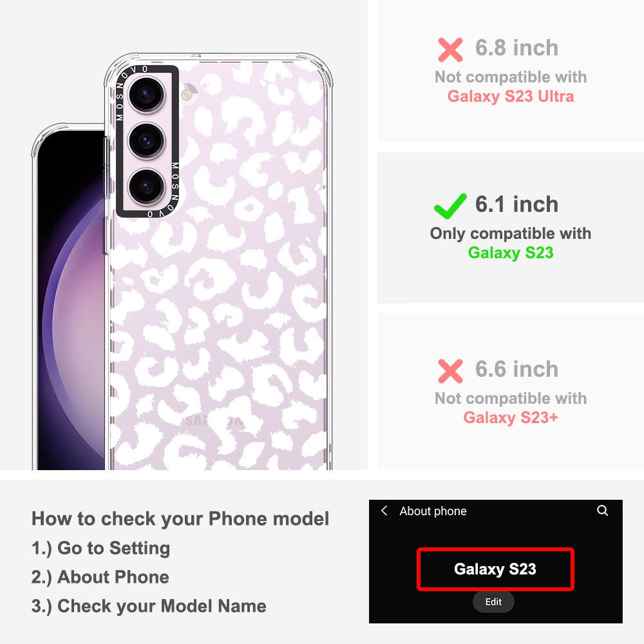644x644 pixels.
Task: Click the middle camera lens on the case
Action: (x=147, y=140)
